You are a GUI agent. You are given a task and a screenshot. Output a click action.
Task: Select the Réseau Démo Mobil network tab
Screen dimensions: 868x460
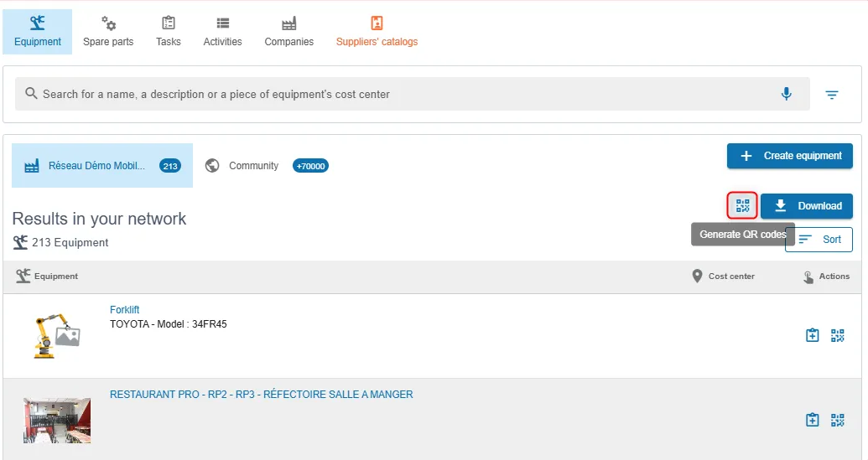point(102,165)
